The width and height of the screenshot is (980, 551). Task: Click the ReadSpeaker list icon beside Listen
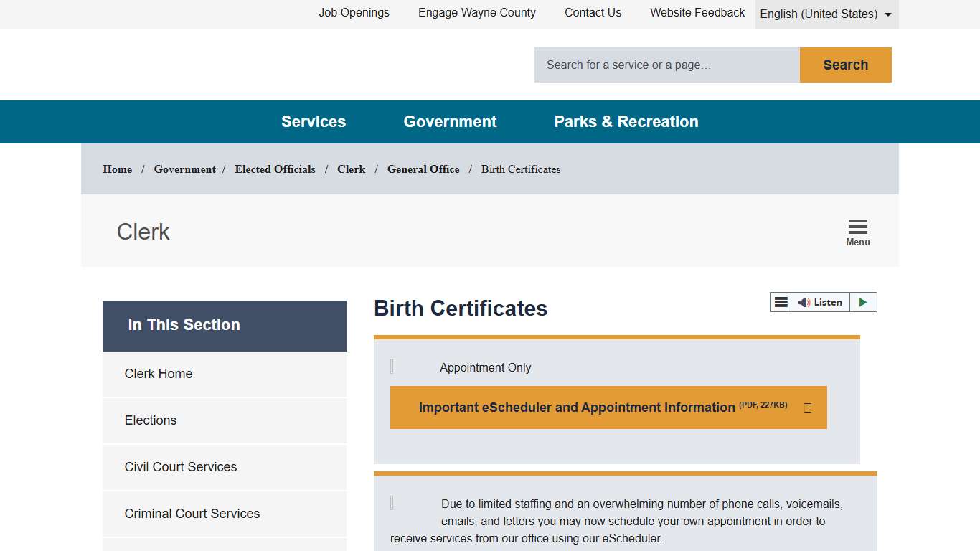pyautogui.click(x=781, y=302)
